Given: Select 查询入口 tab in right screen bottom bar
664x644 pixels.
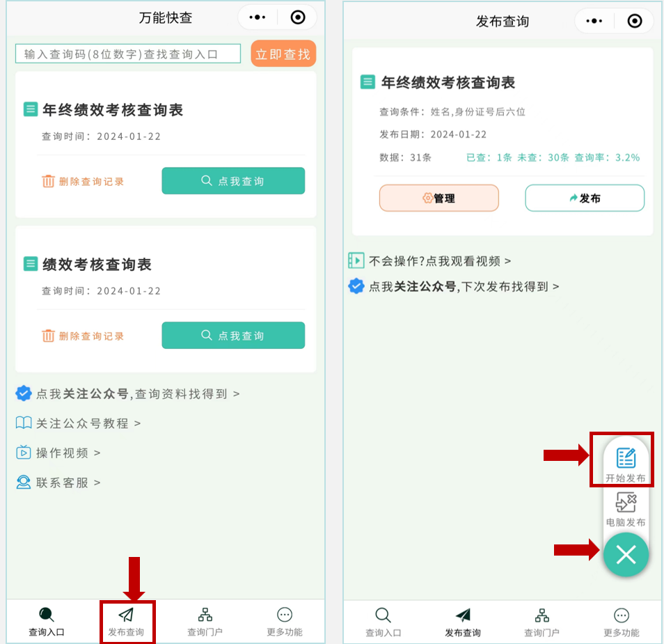Looking at the screenshot, I should click(384, 622).
